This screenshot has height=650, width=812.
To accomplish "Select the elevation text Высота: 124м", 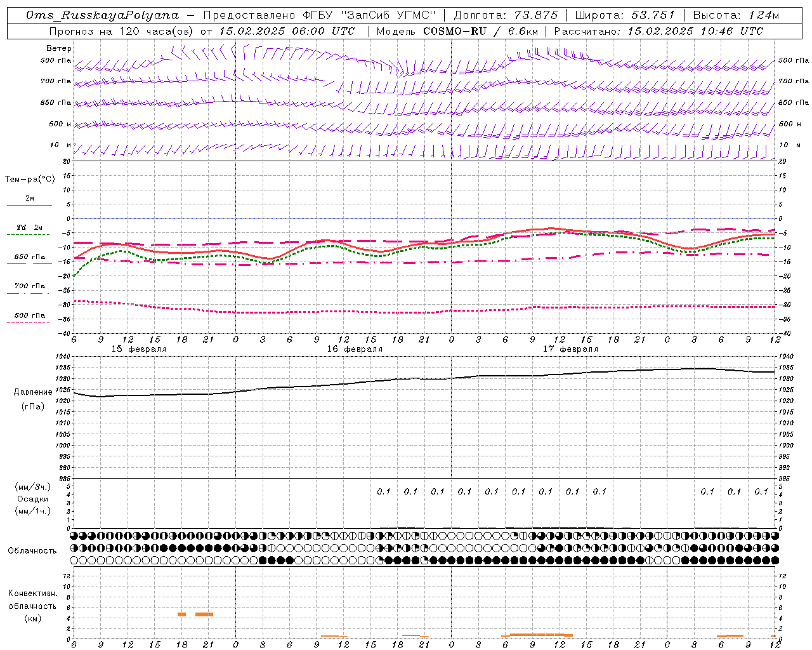I will click(x=736, y=15).
